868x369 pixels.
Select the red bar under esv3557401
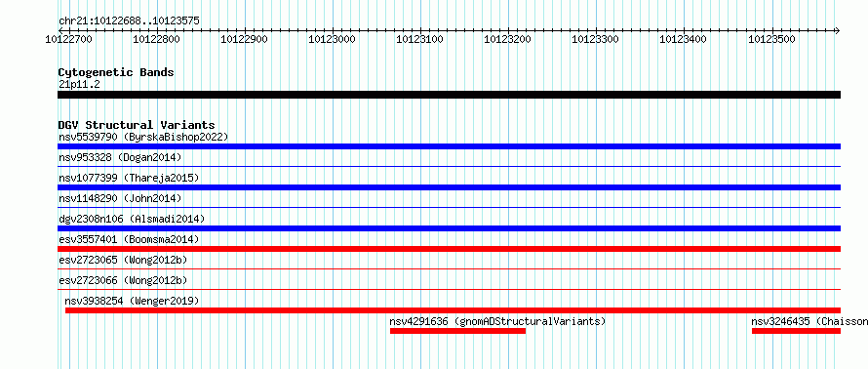pos(449,249)
